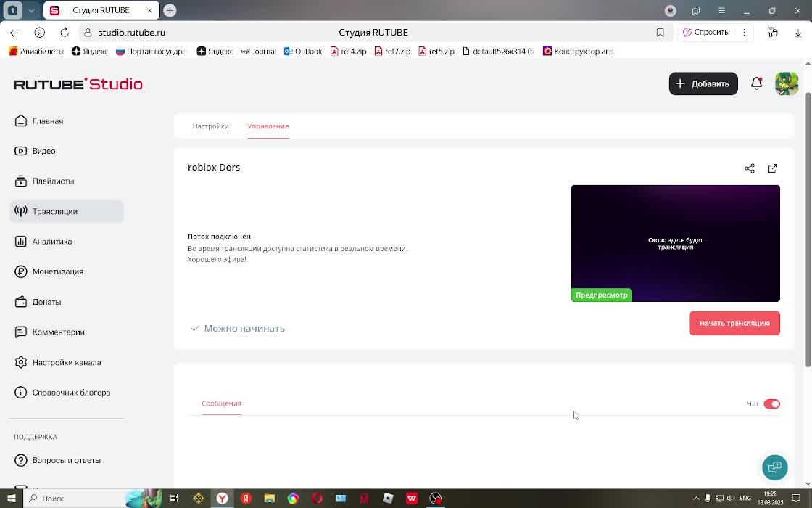Click the Спросить button in browser
Screen dimensions: 812x508
coord(705,32)
